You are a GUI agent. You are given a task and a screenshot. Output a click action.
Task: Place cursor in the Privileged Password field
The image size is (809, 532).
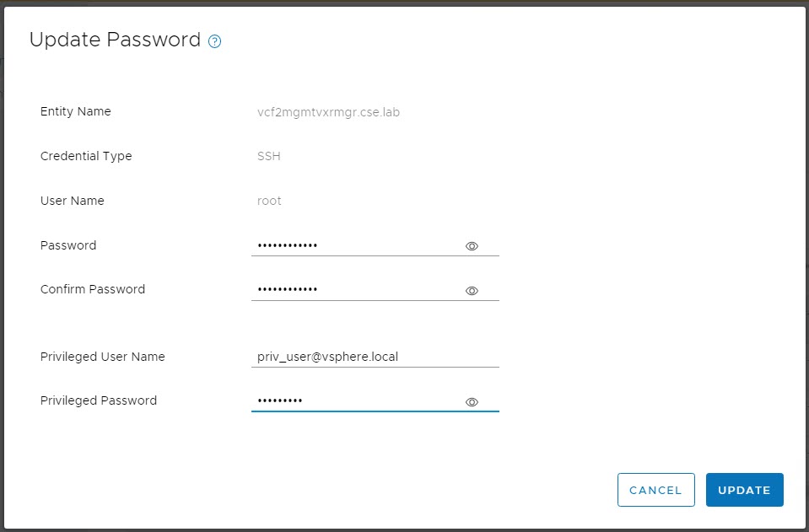(x=354, y=401)
